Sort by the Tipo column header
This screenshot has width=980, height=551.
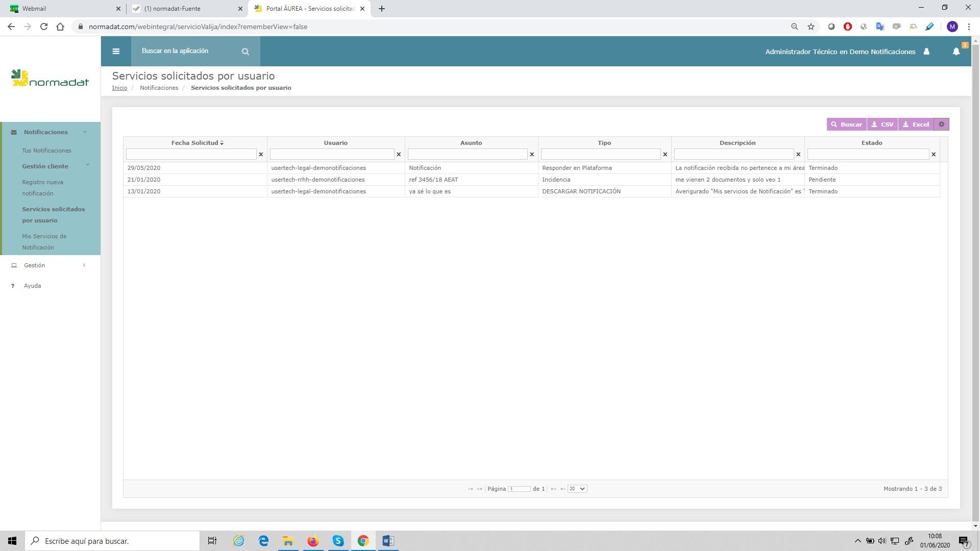tap(604, 143)
